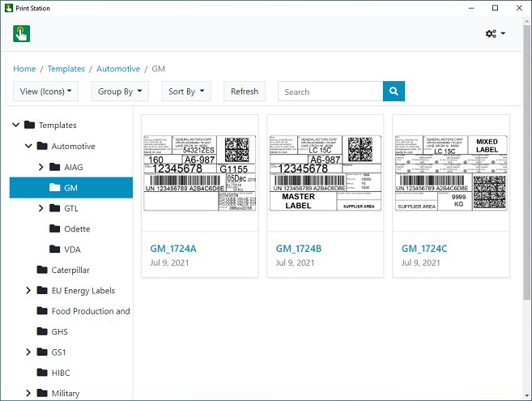Click the Food Production folder icon

42,311
